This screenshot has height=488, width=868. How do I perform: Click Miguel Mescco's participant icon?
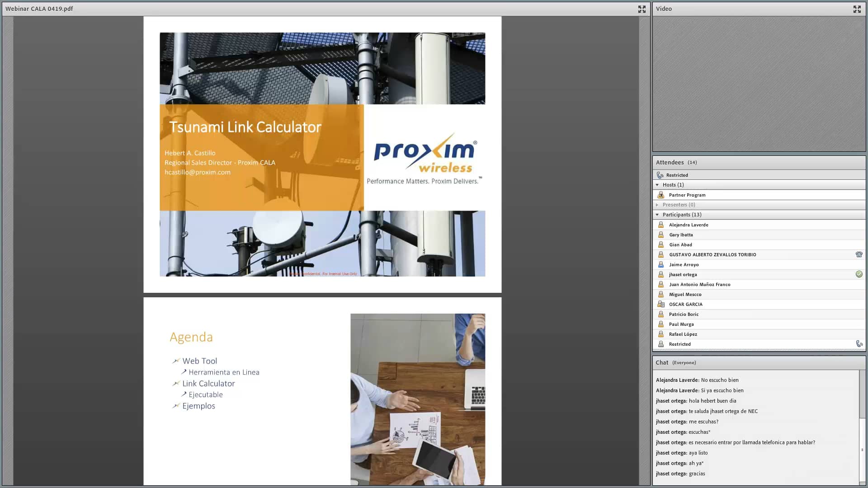coord(661,294)
